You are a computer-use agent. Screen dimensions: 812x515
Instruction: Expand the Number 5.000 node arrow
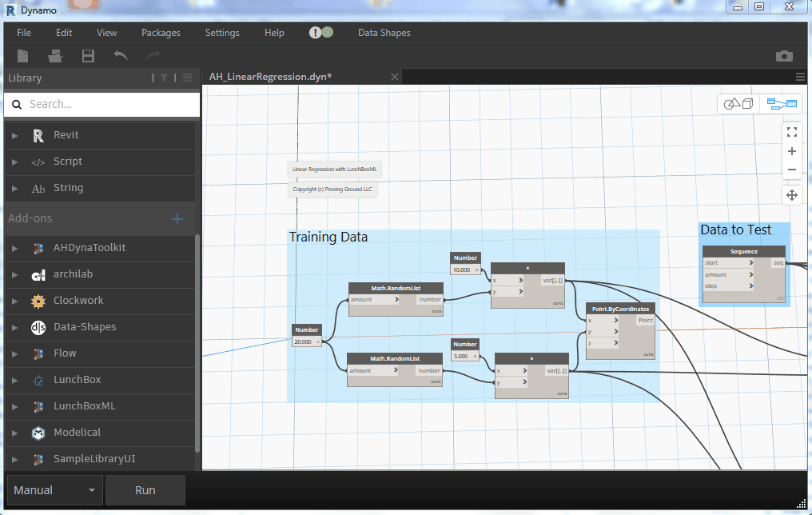pyautogui.click(x=475, y=357)
